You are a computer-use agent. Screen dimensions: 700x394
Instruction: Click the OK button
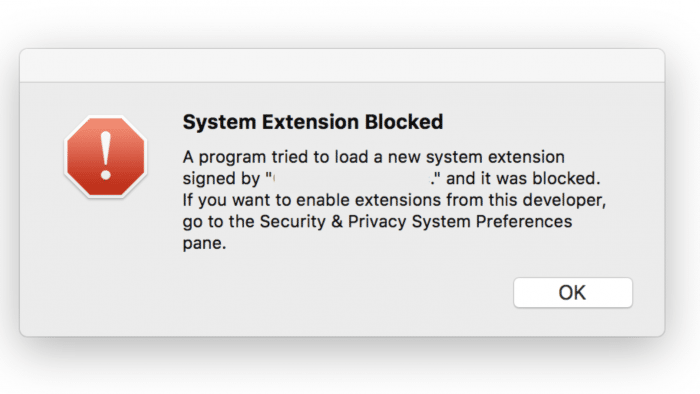573,293
